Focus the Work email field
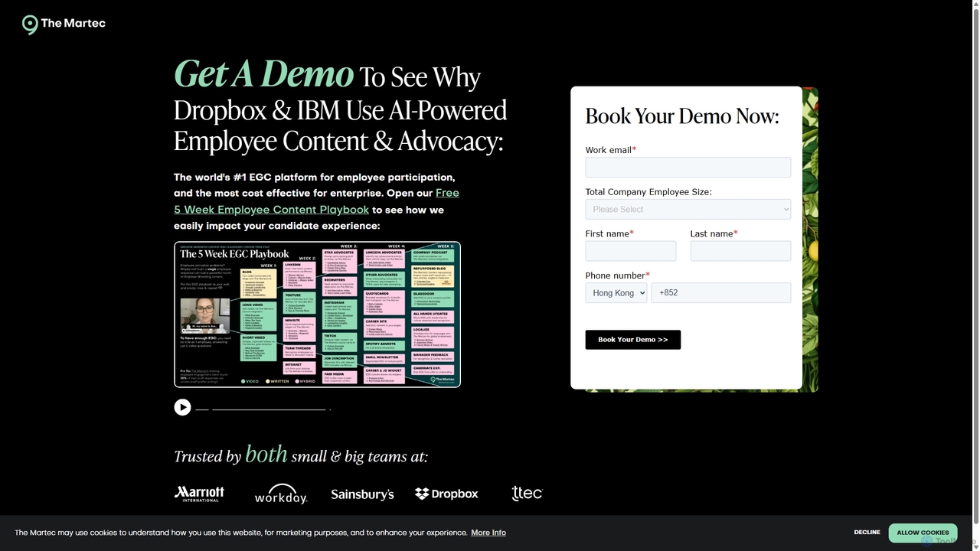 (688, 168)
